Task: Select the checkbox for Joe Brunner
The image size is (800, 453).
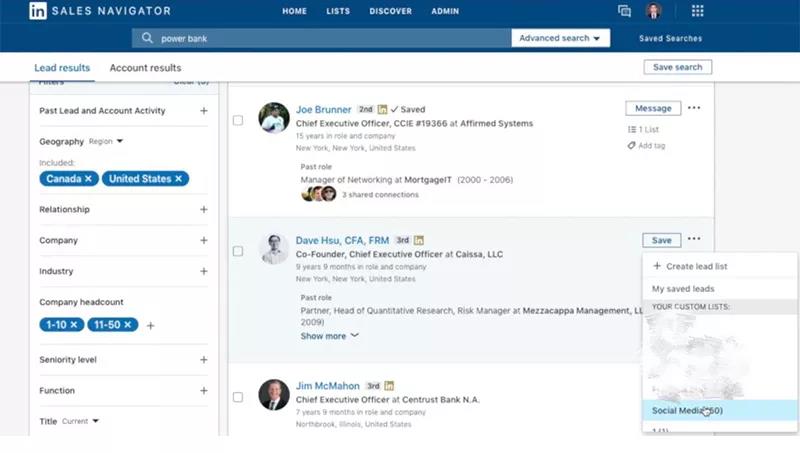Action: [238, 120]
